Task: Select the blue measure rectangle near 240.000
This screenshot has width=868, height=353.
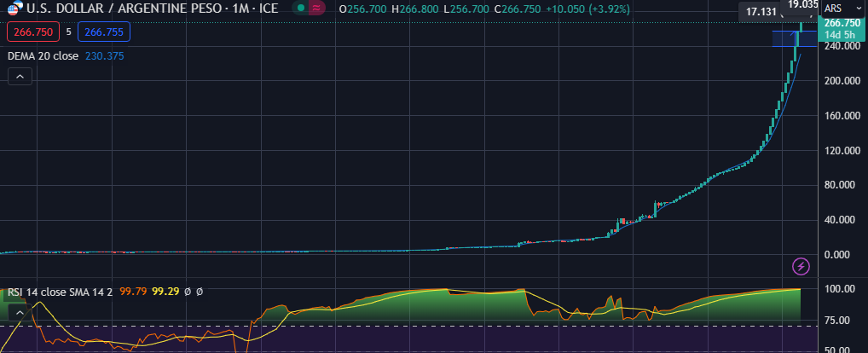Action: pos(794,38)
